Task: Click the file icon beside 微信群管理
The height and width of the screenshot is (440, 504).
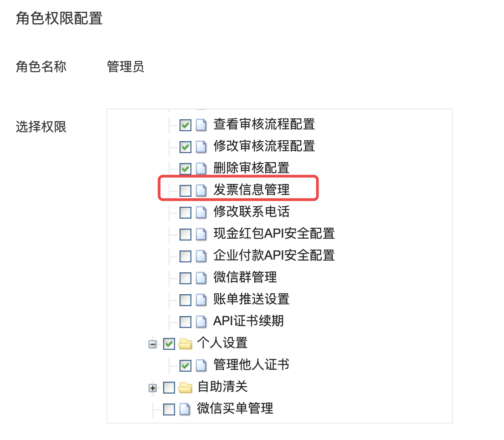Action: point(201,278)
